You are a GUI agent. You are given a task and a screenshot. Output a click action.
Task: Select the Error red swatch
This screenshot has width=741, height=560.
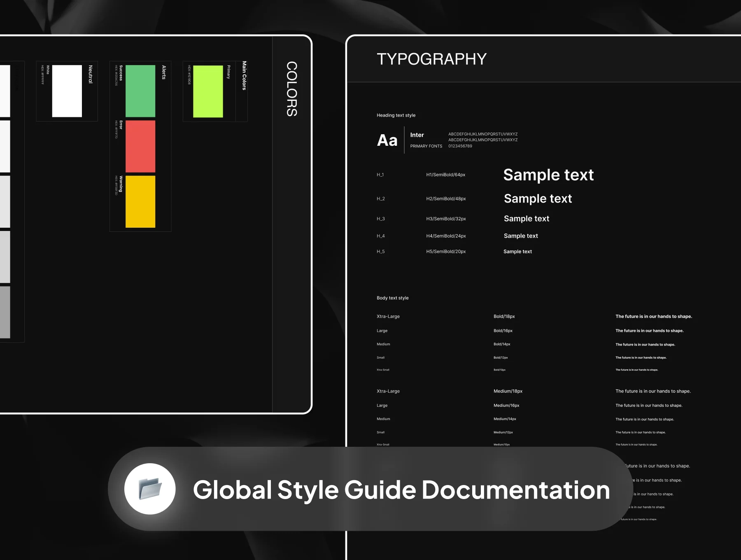click(x=140, y=147)
